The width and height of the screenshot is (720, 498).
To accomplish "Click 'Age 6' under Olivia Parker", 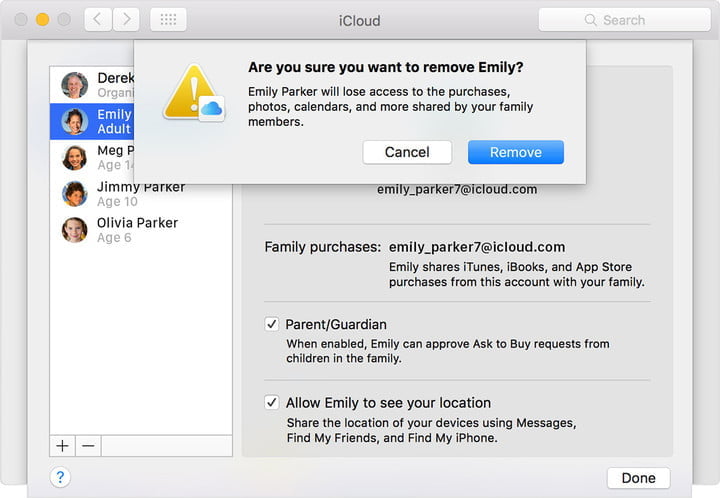I will (x=114, y=238).
